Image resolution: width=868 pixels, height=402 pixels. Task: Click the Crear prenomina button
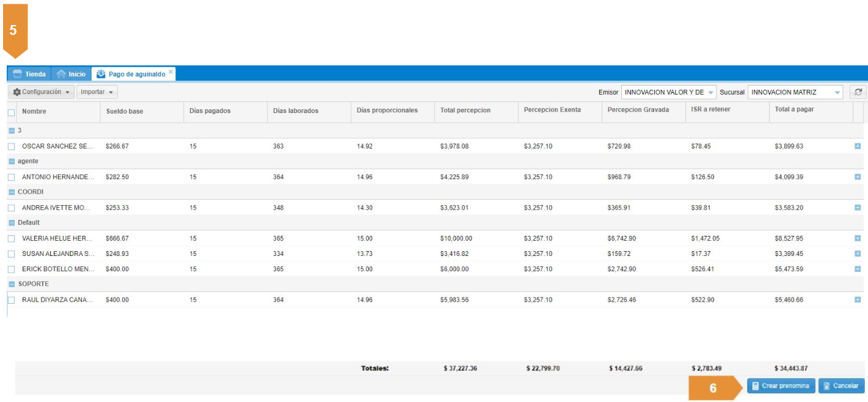pos(781,386)
